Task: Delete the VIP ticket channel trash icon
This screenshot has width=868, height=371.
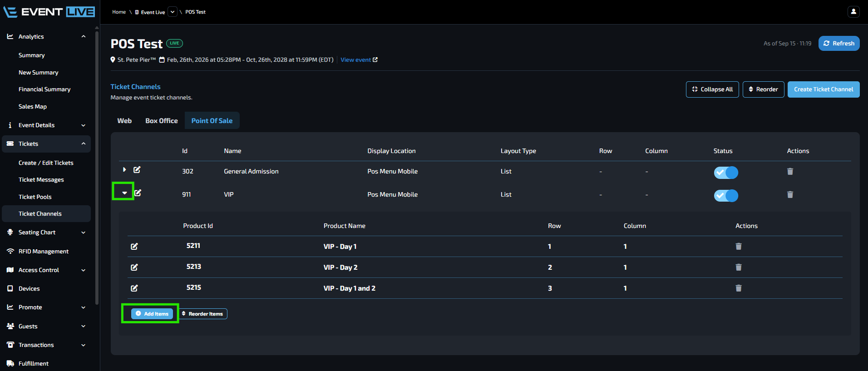Action: click(x=790, y=194)
